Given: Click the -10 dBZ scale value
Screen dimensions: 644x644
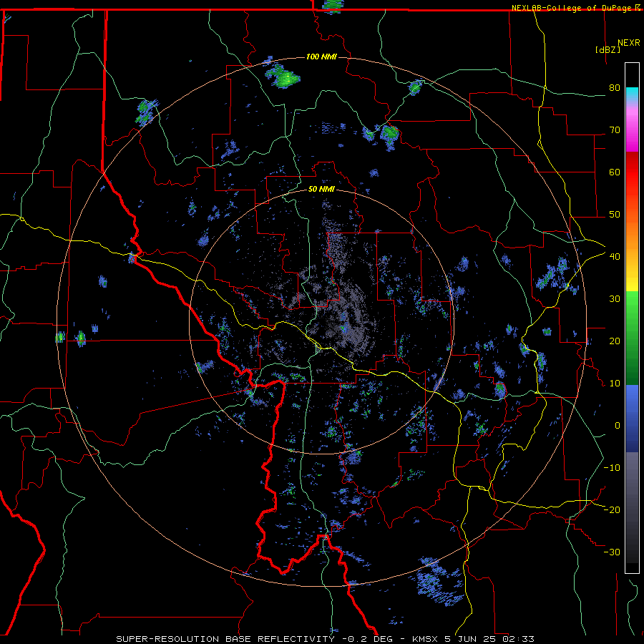Looking at the screenshot, I should click(612, 468).
